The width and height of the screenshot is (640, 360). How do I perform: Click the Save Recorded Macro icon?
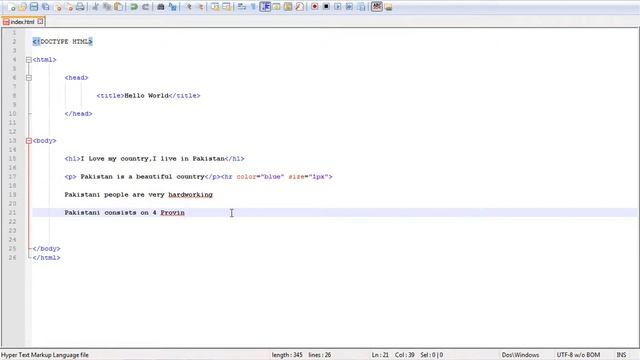point(361,7)
